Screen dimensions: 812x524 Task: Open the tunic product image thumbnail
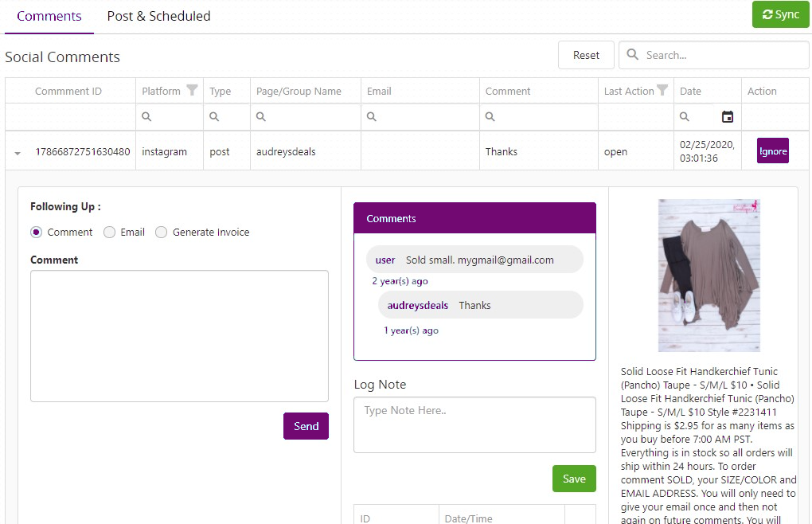point(709,276)
